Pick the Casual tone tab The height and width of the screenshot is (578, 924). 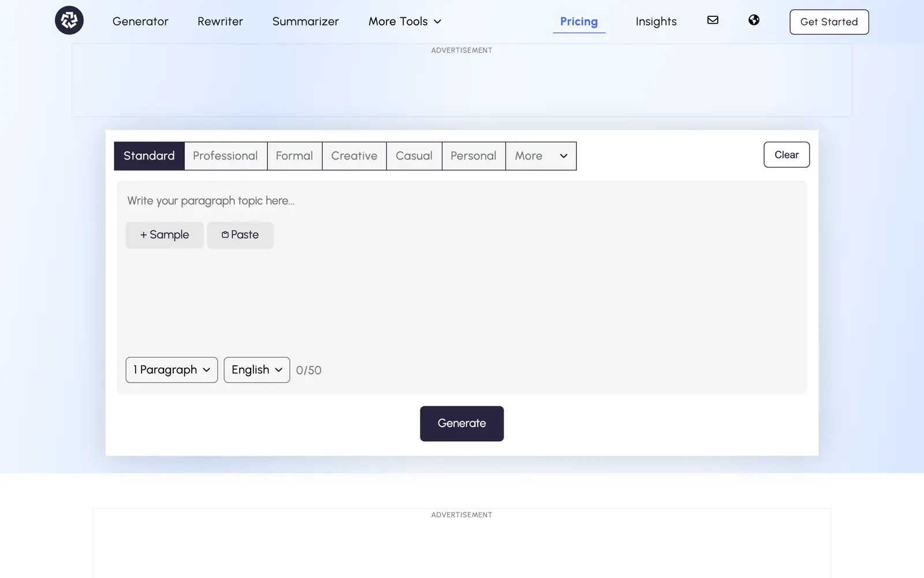[414, 156]
